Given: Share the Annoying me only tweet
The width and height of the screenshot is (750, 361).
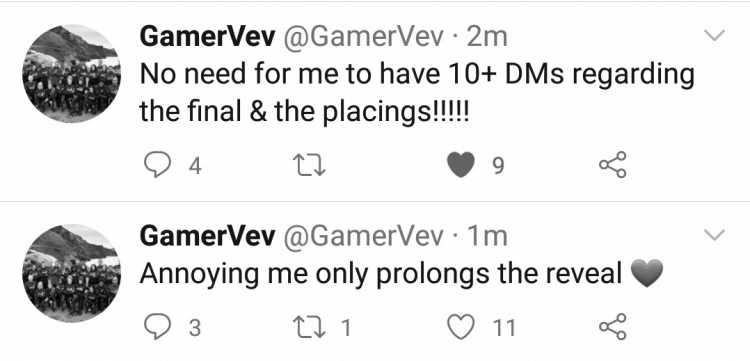Looking at the screenshot, I should click(x=613, y=327).
